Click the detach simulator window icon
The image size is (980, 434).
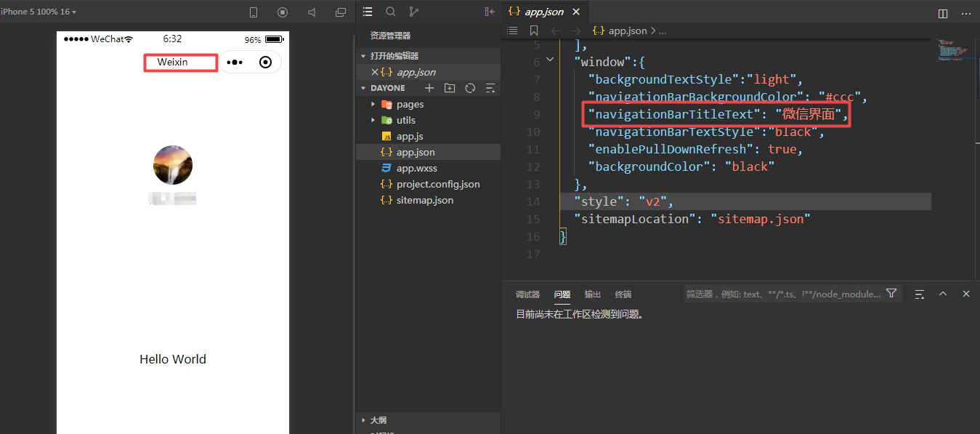341,12
